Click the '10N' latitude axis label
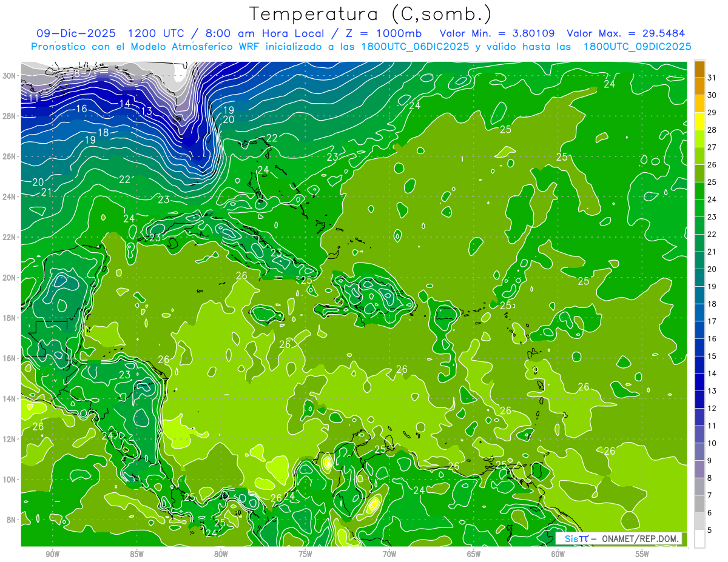This screenshot has height=562, width=728. [9, 480]
